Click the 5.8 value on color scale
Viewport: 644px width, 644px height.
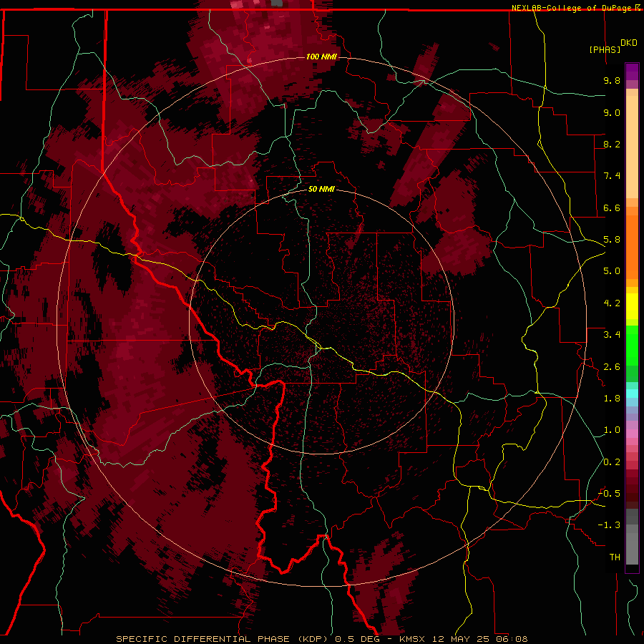[612, 240]
